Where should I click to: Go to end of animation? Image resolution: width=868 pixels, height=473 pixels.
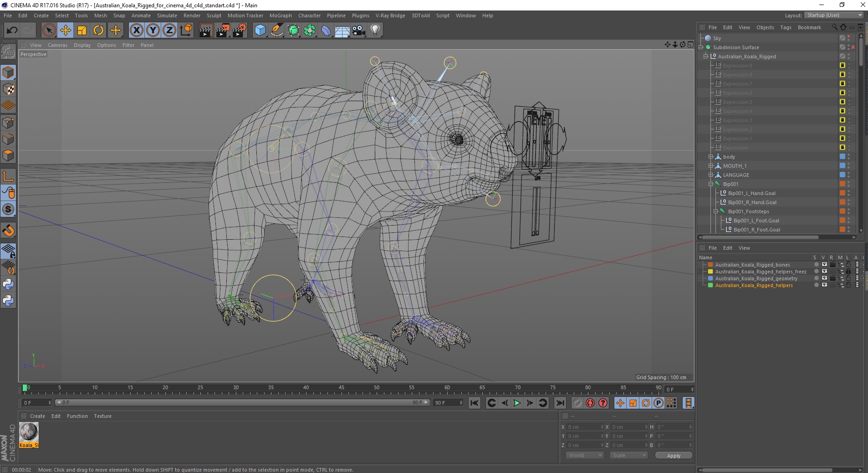[x=560, y=403]
